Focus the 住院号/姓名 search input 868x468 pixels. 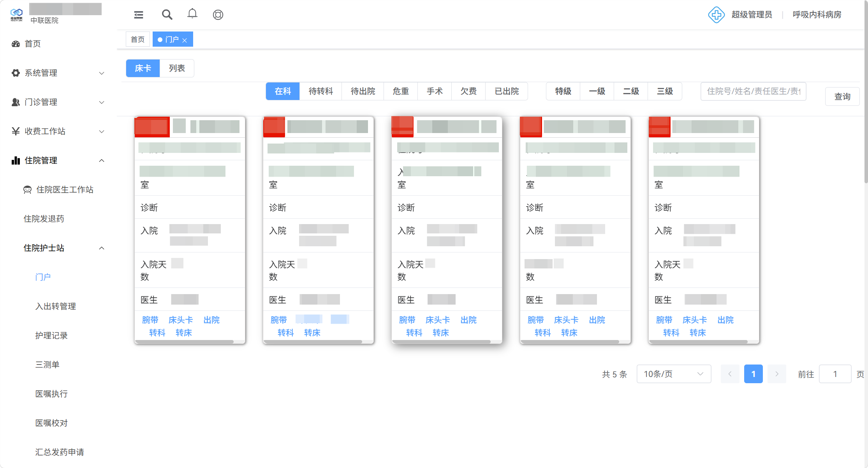(753, 91)
